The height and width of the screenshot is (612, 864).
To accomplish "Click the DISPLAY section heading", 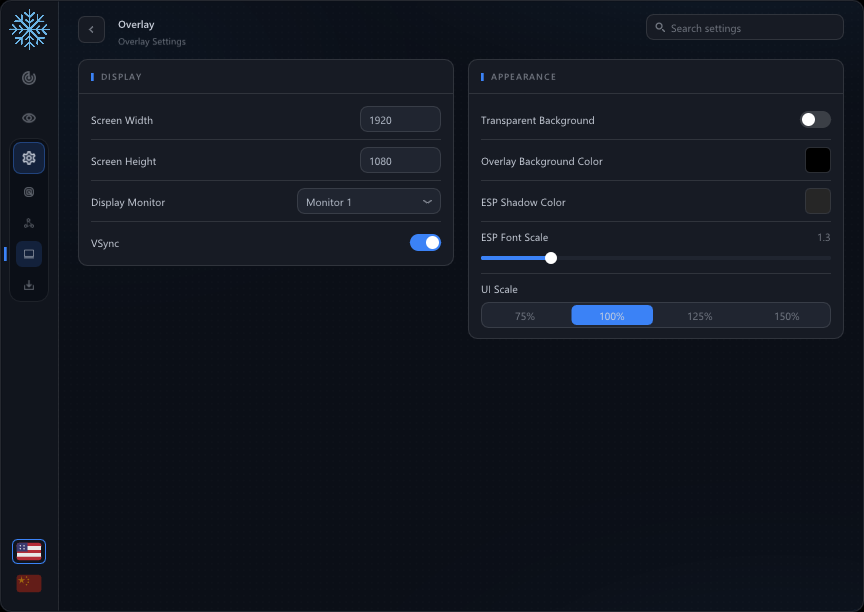I will tap(121, 77).
